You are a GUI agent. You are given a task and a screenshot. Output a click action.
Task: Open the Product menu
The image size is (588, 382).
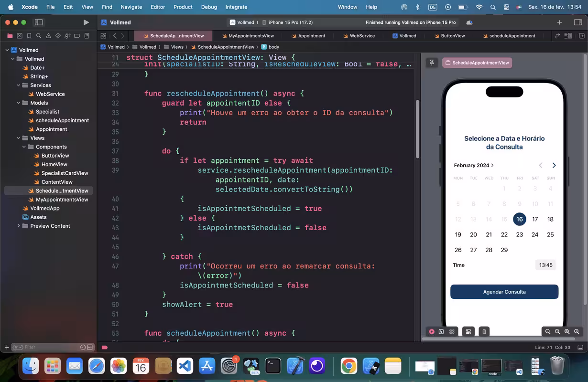183,7
